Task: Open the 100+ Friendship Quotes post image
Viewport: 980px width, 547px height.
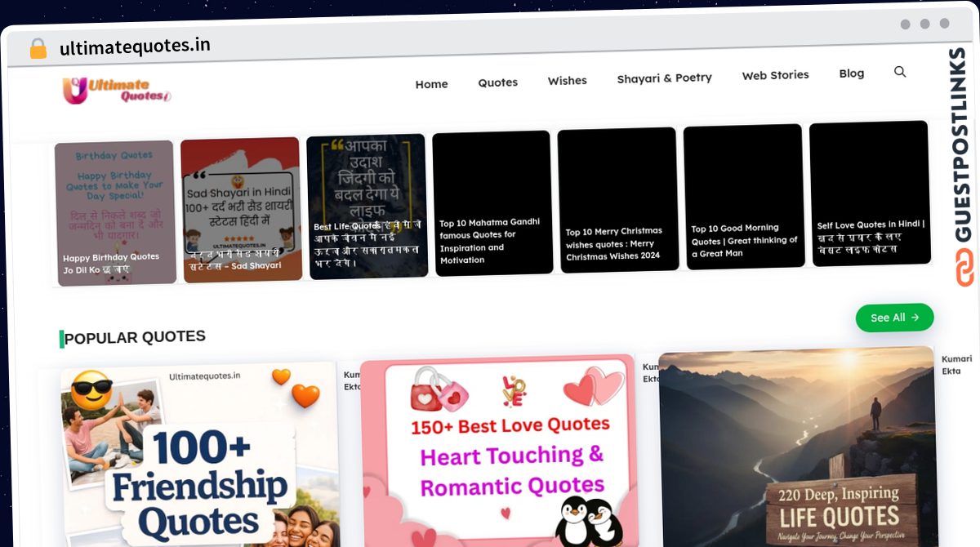Action: pyautogui.click(x=201, y=456)
